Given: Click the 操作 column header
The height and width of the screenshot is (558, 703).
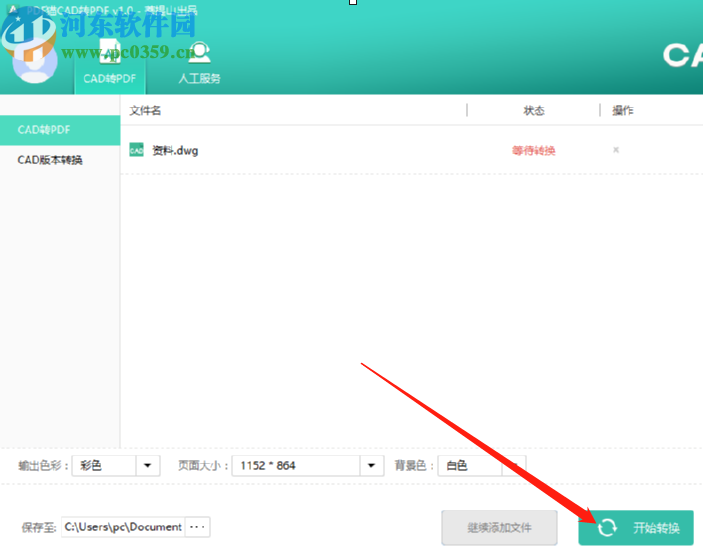Looking at the screenshot, I should pyautogui.click(x=623, y=111).
